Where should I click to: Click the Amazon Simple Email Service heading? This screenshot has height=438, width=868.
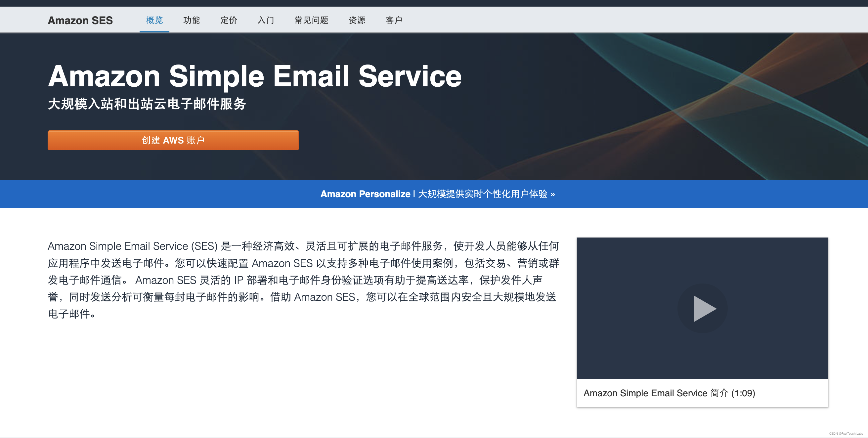254,76
